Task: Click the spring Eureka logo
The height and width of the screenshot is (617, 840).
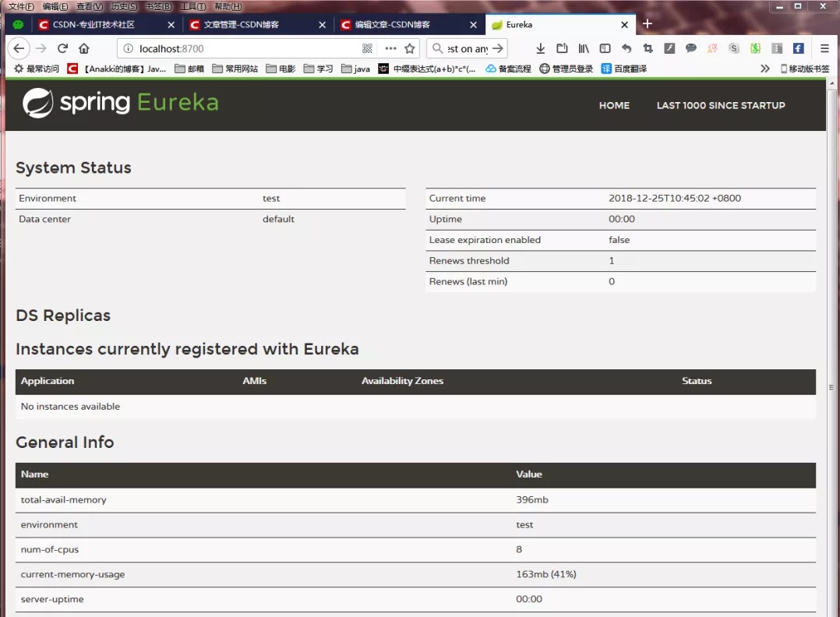Action: (121, 103)
